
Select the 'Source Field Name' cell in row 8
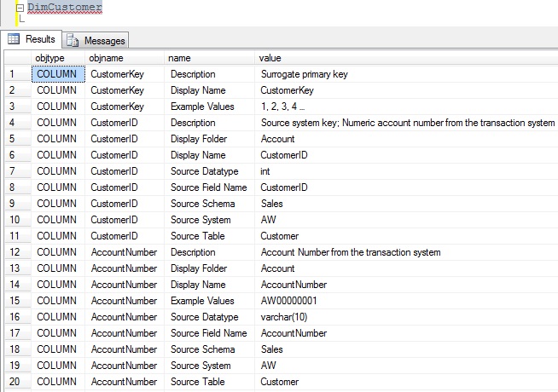pos(208,187)
